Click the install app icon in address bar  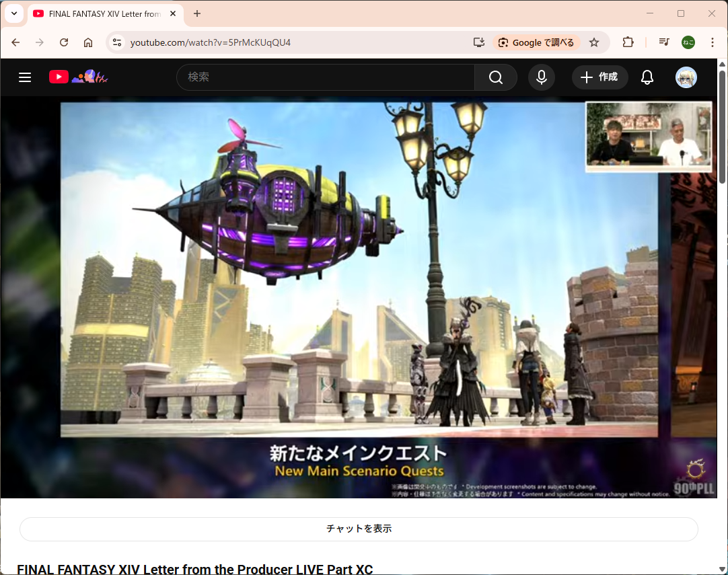(479, 42)
